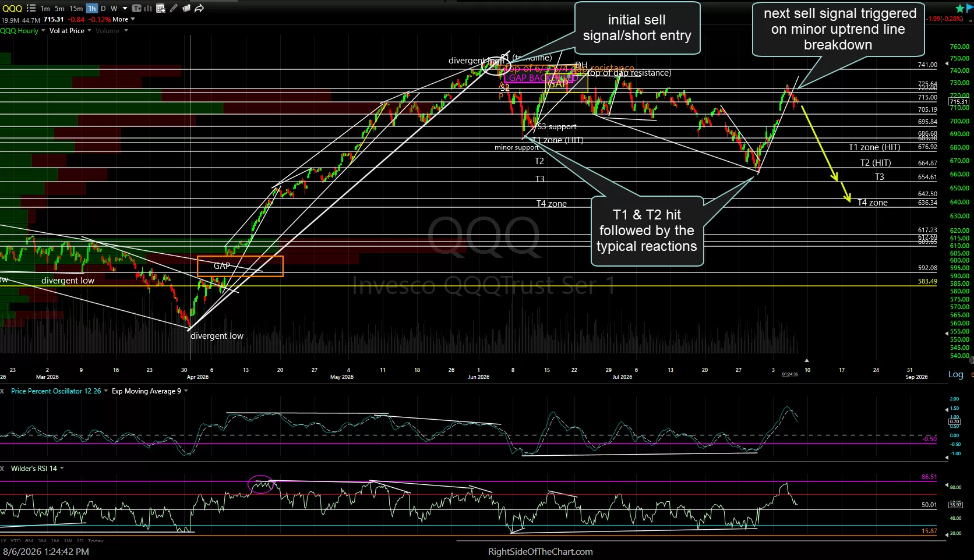Image resolution: width=974 pixels, height=560 pixels.
Task: Click the 8/6/2026 1:24:42 PM timestamp
Action: coord(46,551)
